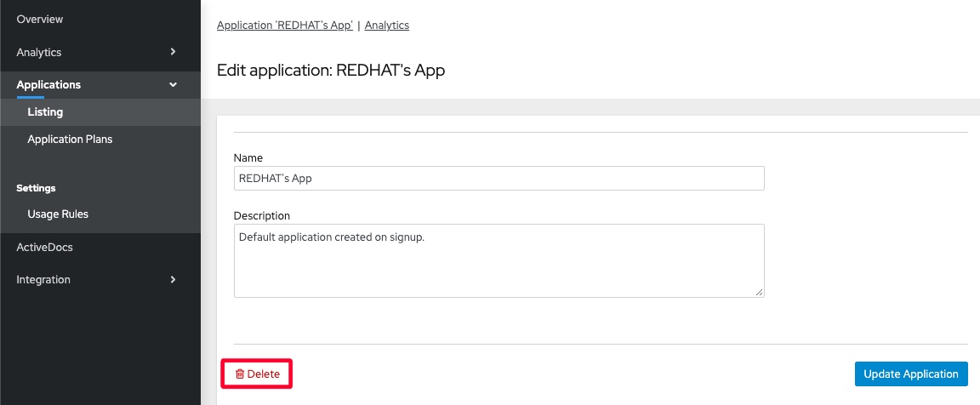
Task: Click inside the Description text area
Action: (499, 260)
